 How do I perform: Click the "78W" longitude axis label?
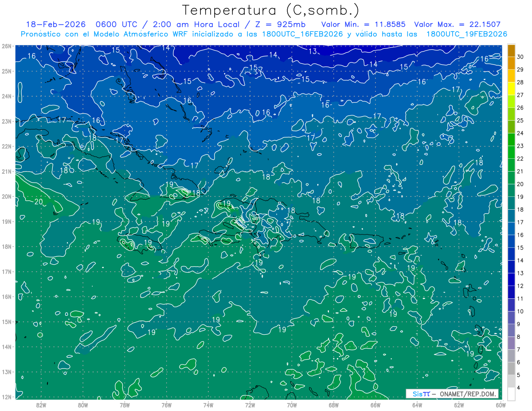125,405
